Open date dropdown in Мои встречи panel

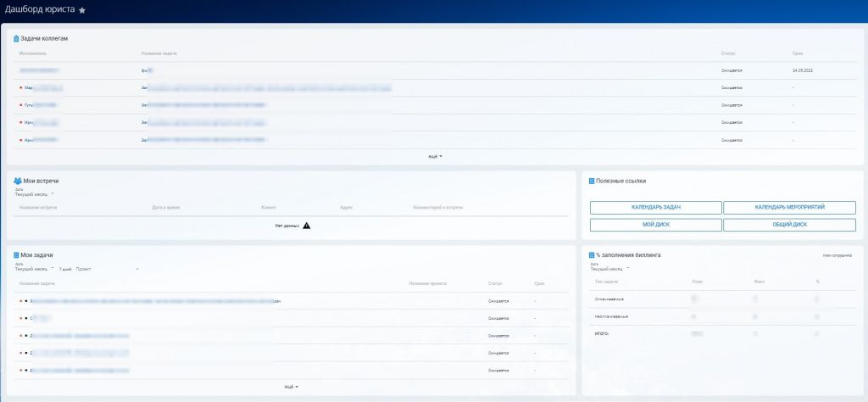[x=34, y=194]
